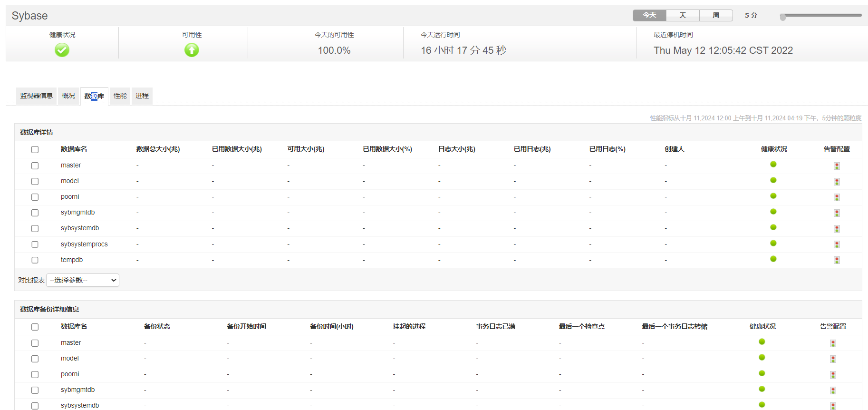Open alarm configuration for master in backup details
This screenshot has height=410, width=868.
(x=833, y=343)
